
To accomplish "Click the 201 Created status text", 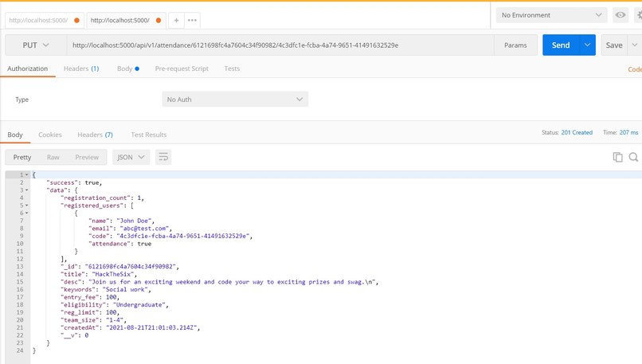I will (577, 133).
